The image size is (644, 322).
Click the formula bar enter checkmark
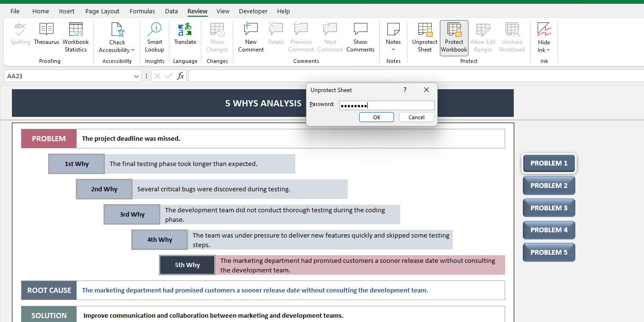tap(168, 76)
